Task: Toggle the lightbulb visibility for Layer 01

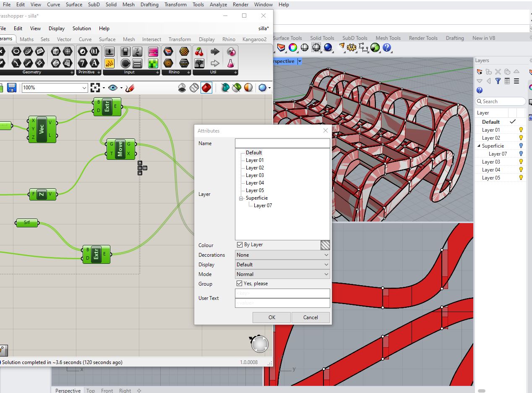Action: 520,130
